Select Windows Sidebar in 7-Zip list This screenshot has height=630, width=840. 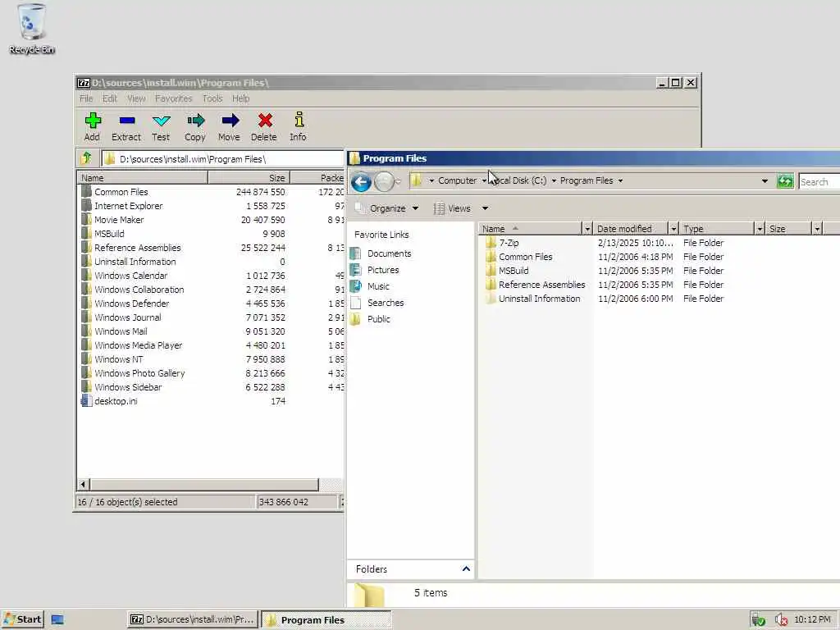pyautogui.click(x=128, y=387)
